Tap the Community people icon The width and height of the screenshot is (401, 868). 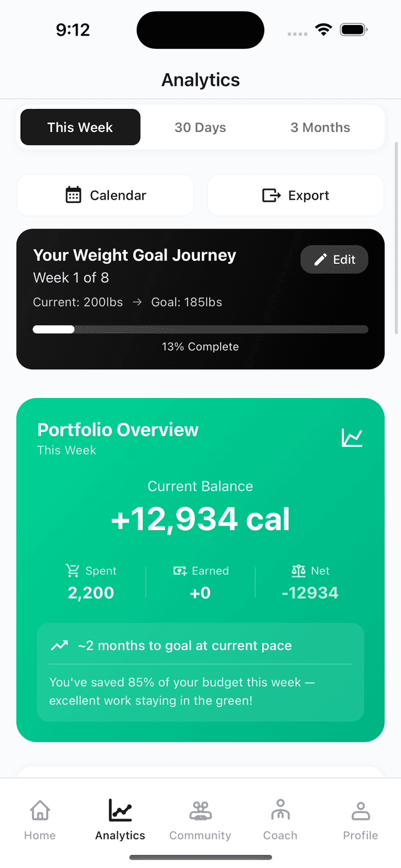tap(200, 810)
